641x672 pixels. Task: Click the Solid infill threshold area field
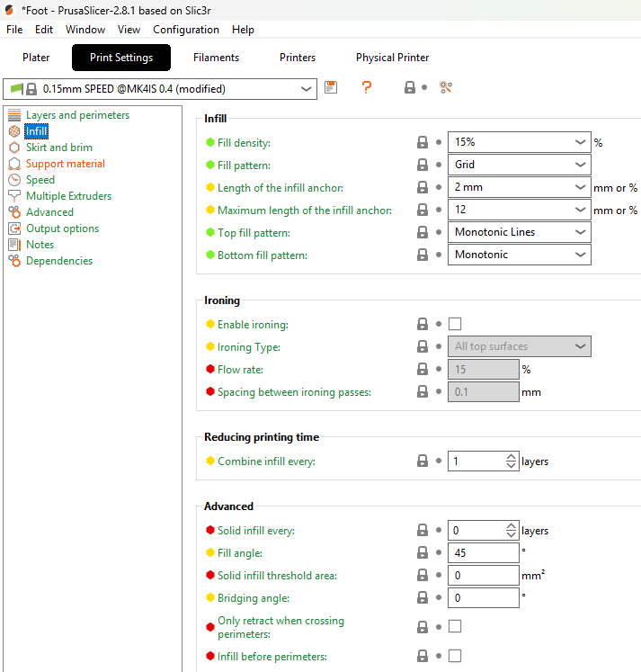(x=484, y=575)
